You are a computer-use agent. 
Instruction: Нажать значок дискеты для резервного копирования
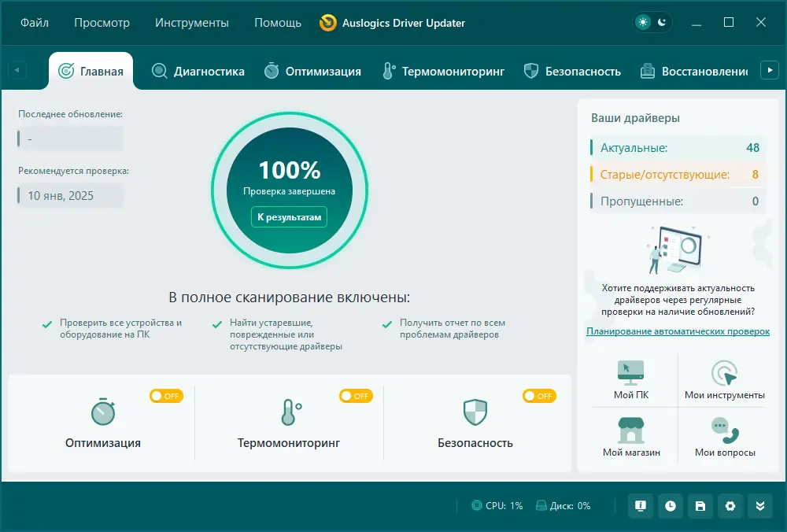point(700,506)
